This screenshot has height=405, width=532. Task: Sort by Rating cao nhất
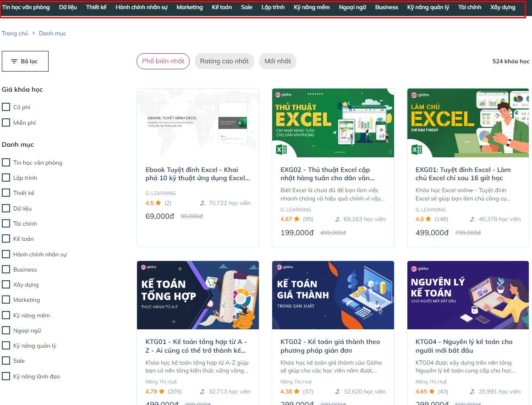[x=224, y=61]
